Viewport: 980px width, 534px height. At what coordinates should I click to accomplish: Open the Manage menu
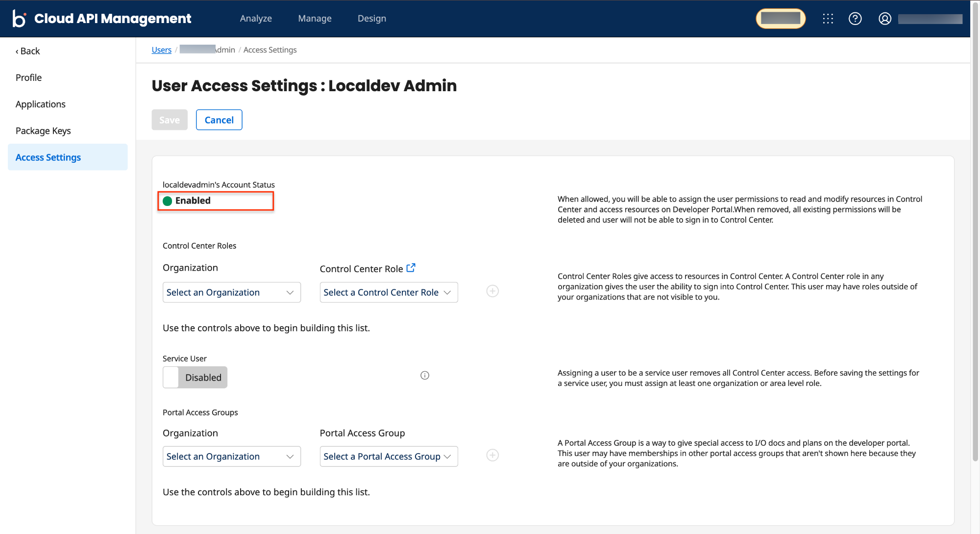pyautogui.click(x=315, y=19)
